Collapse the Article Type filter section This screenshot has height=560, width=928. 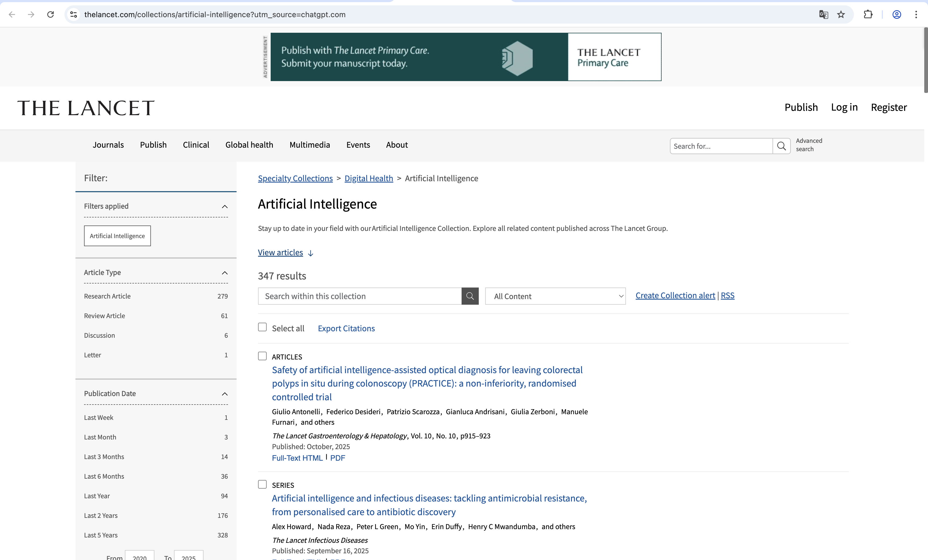point(225,273)
